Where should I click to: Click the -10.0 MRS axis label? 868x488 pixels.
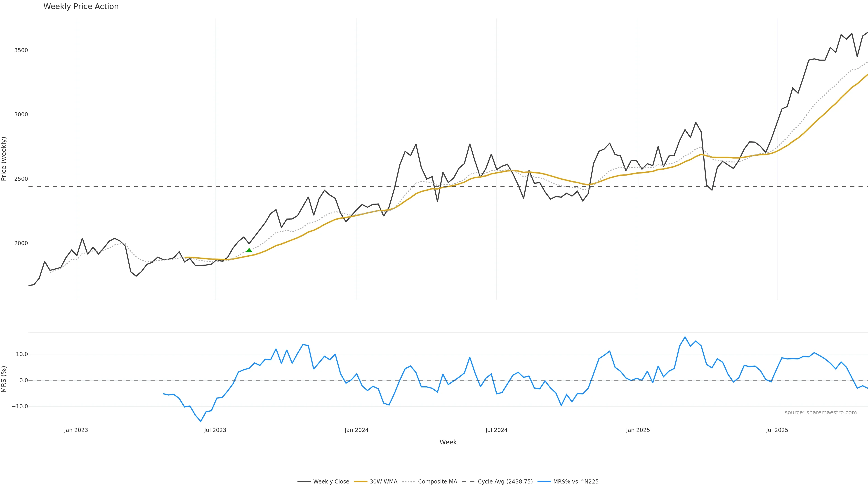(20, 406)
